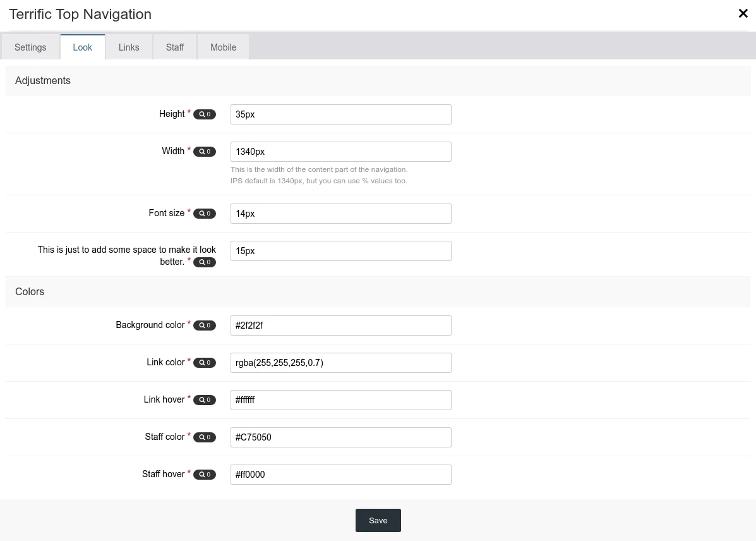Go to the Staff tab

(x=175, y=47)
